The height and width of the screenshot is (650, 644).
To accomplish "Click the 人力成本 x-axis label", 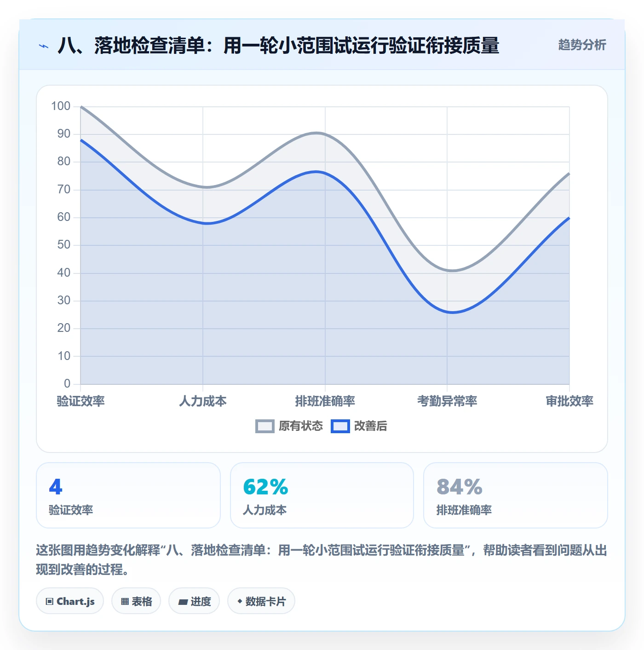I will pyautogui.click(x=203, y=401).
